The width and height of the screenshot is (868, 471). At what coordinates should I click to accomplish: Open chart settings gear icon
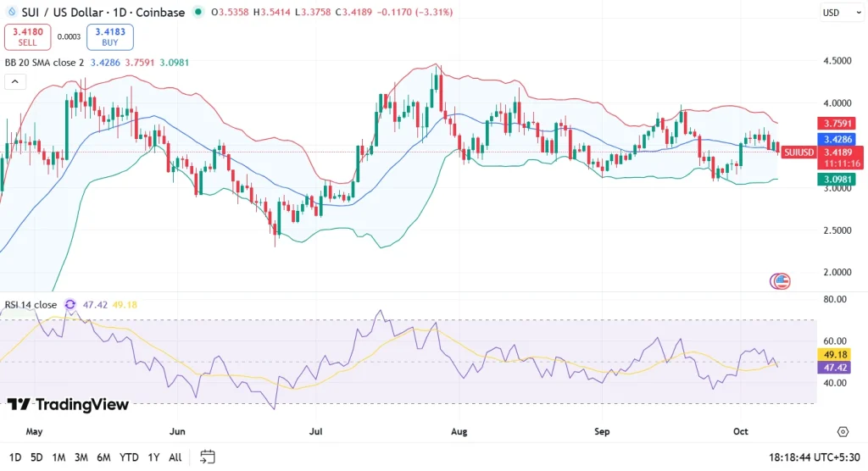point(843,431)
